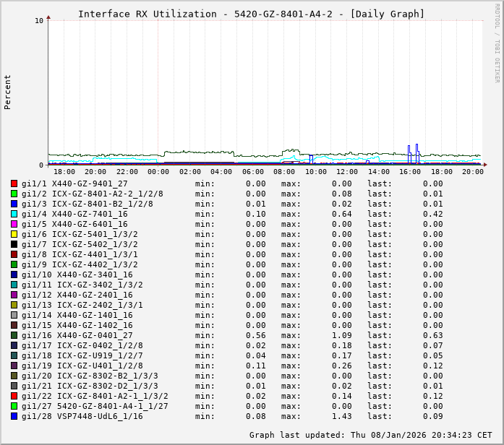Click the red swatch beside gi1/1 X440-GZ-9401_27
The height and width of the screenshot is (445, 504).
pyautogui.click(x=14, y=183)
